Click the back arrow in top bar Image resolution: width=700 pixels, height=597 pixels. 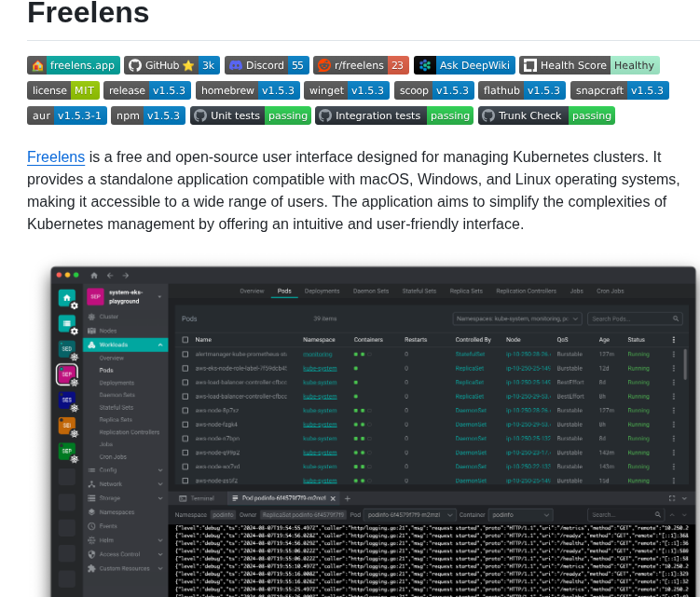click(x=110, y=276)
